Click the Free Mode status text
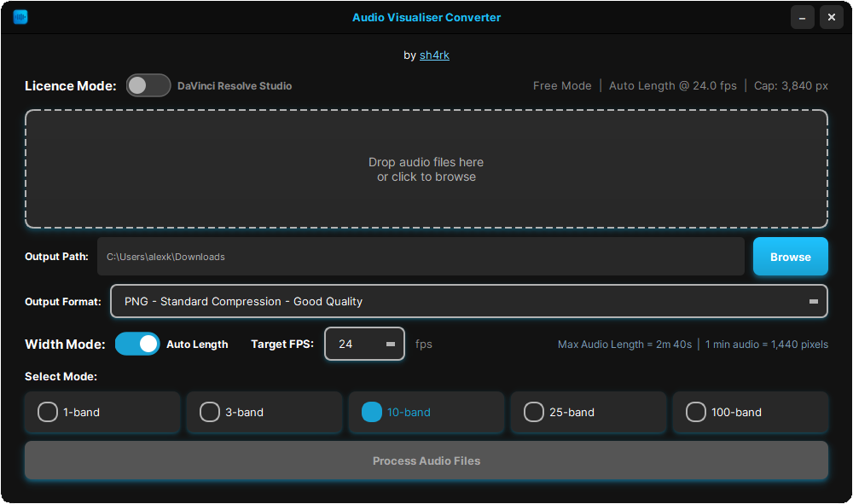Image resolution: width=853 pixels, height=504 pixels. point(562,85)
